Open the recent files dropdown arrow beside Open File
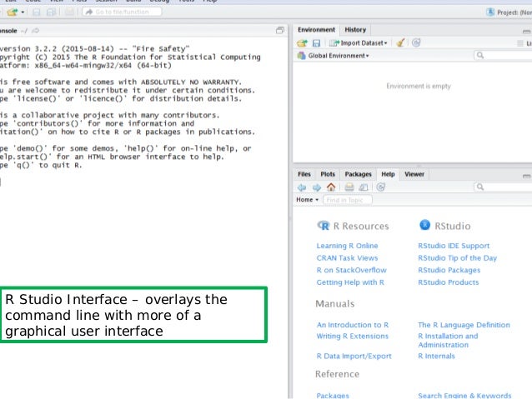 23,12
